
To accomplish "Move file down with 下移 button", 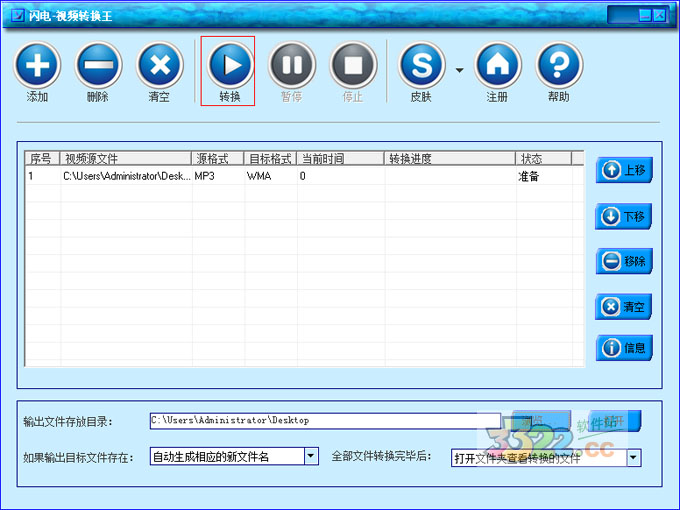I will coord(624,216).
